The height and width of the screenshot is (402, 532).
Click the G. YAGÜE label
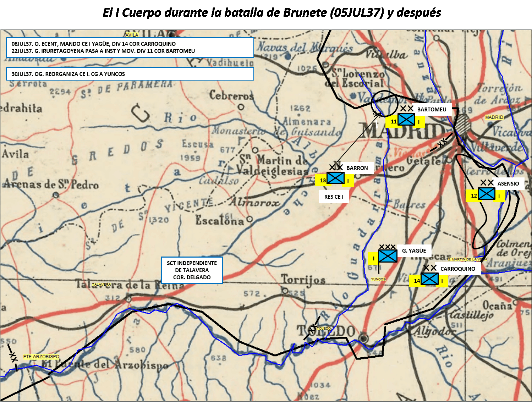tap(414, 250)
